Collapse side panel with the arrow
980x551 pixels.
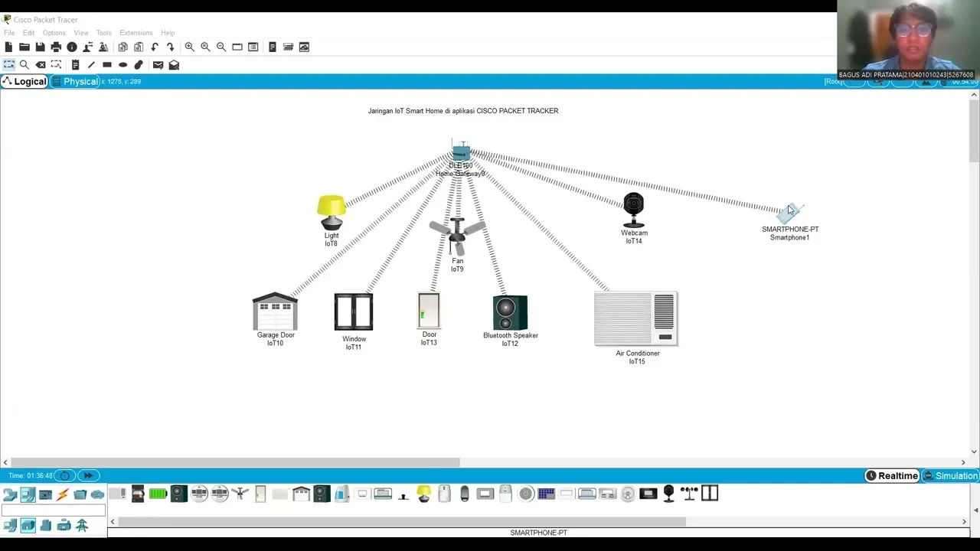(x=975, y=510)
